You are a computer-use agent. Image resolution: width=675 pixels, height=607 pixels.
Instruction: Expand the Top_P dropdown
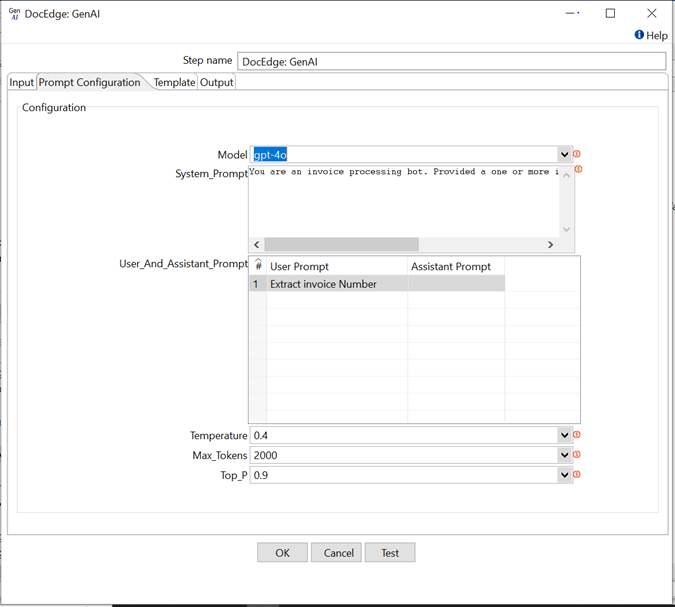click(x=565, y=475)
